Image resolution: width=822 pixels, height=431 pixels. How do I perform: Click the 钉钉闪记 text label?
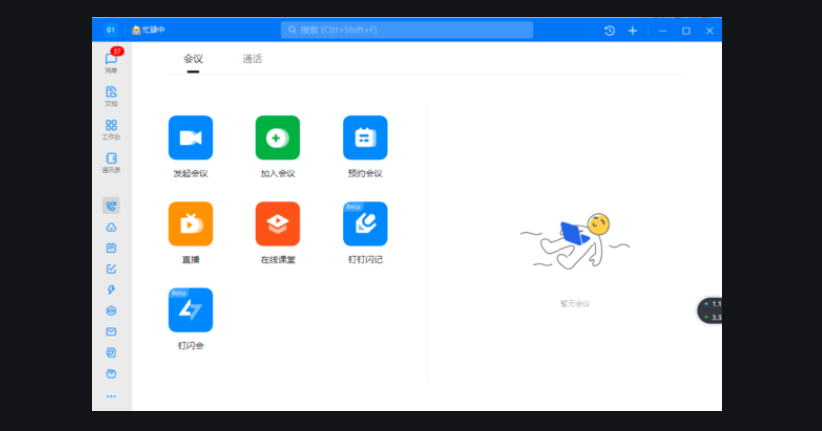coord(365,260)
